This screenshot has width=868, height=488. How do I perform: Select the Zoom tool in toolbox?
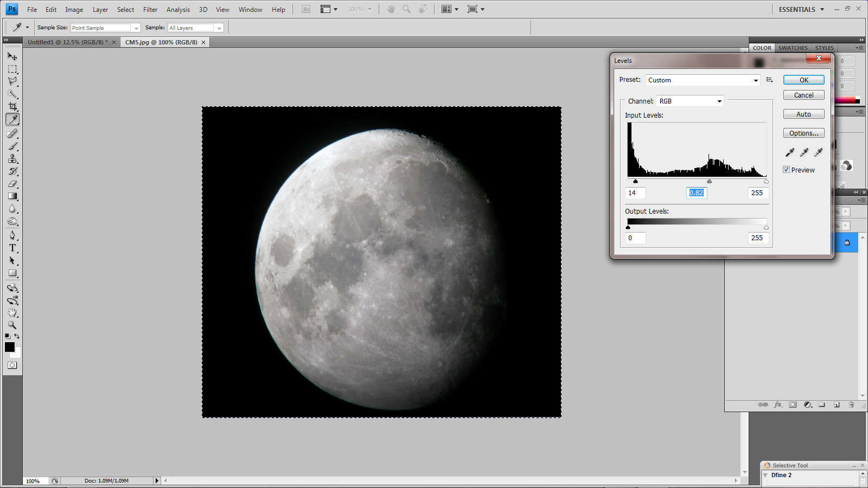coord(12,325)
